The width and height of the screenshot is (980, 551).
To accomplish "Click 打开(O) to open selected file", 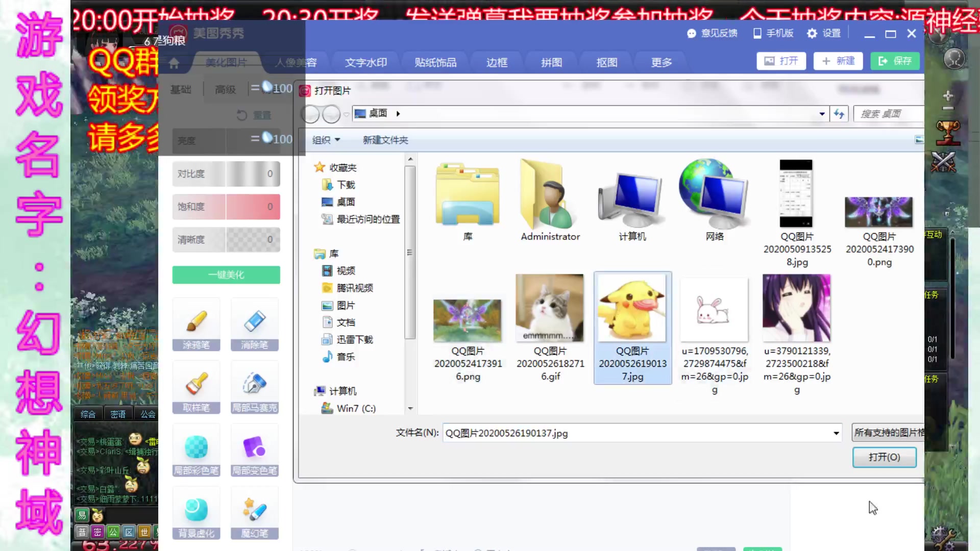I will [884, 457].
